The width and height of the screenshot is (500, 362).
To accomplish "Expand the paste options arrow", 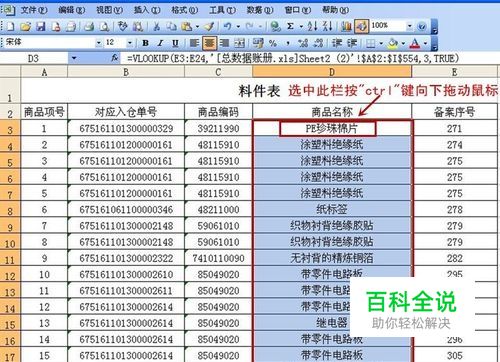I will pos(197,26).
